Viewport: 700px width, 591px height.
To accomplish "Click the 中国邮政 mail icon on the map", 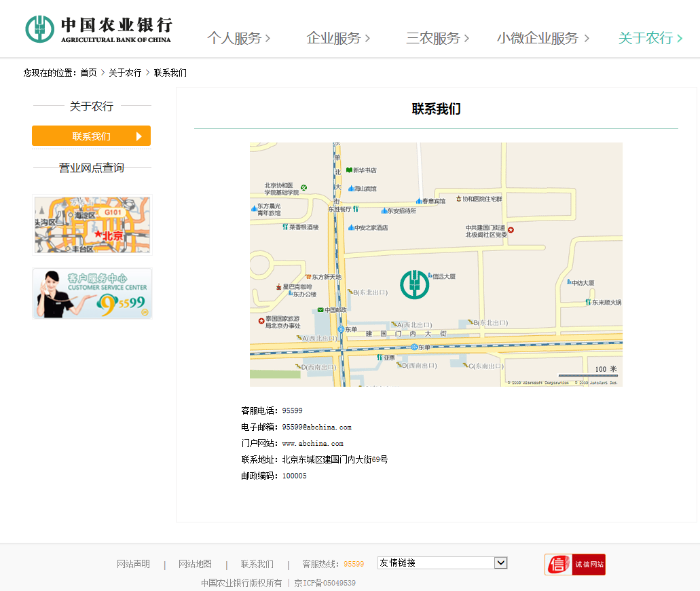I will pyautogui.click(x=320, y=309).
